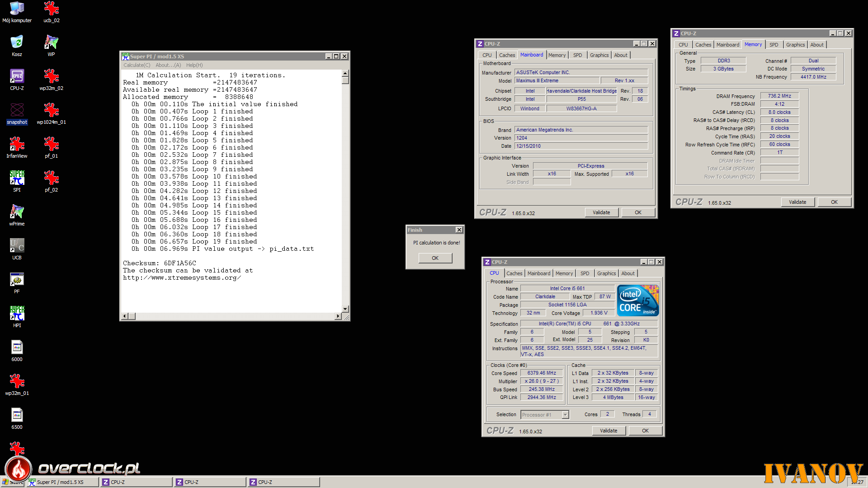Click Super PI horizontal scrollbar right arrow
The height and width of the screenshot is (488, 868).
tap(338, 316)
